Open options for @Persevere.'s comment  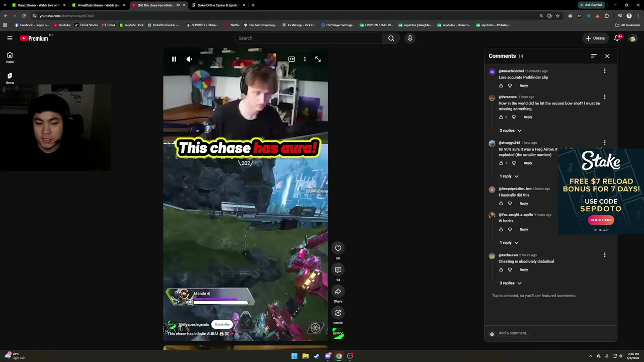(x=605, y=97)
